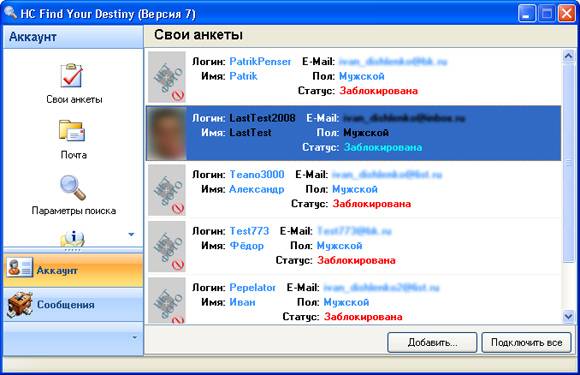Click the name Александр
Image resolution: width=580 pixels, height=375 pixels.
tap(257, 189)
